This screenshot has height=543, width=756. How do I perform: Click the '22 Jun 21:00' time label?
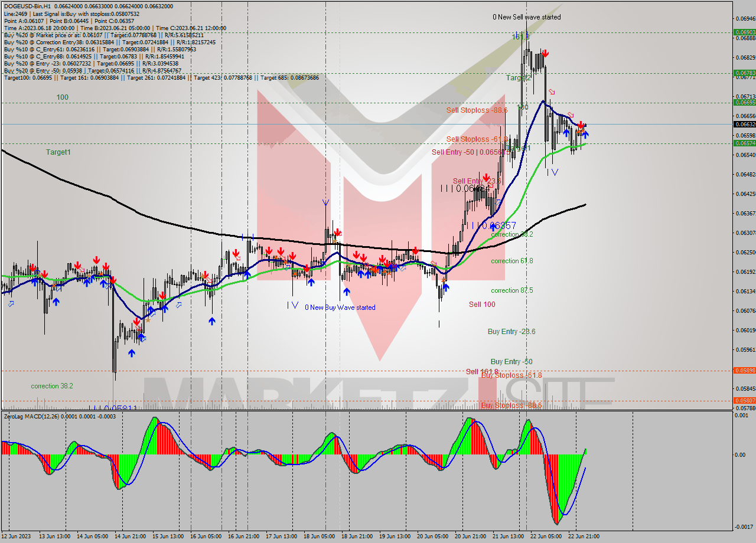584,537
